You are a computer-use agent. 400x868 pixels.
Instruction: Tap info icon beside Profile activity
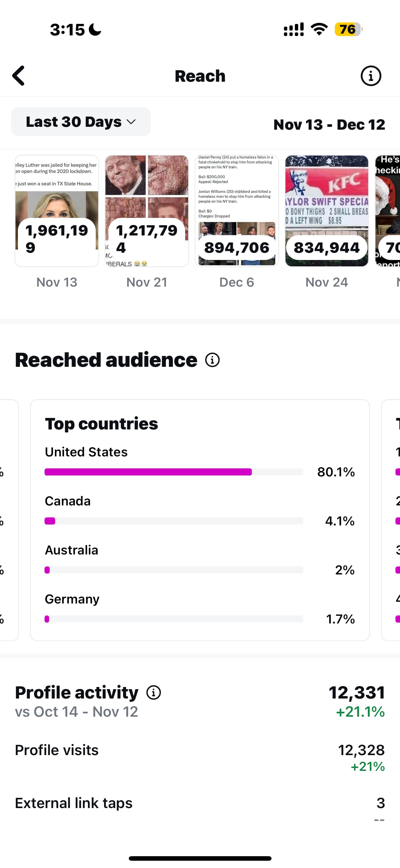(x=153, y=692)
